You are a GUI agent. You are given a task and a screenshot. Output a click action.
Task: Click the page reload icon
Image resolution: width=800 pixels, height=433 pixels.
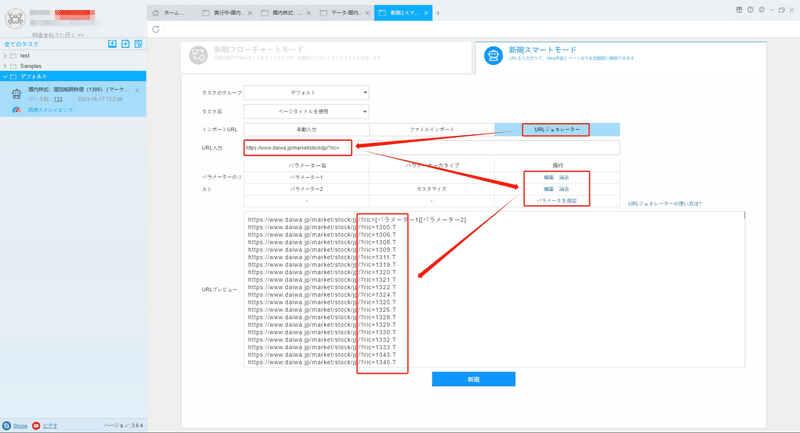point(156,29)
